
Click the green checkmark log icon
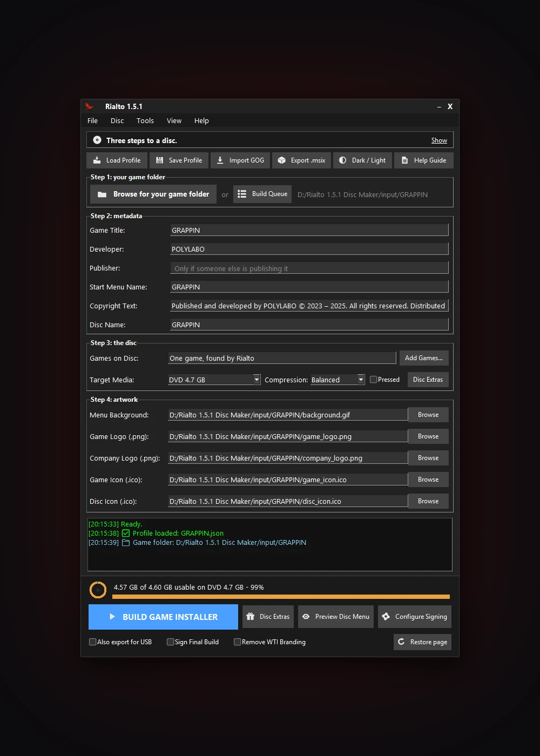[126, 534]
